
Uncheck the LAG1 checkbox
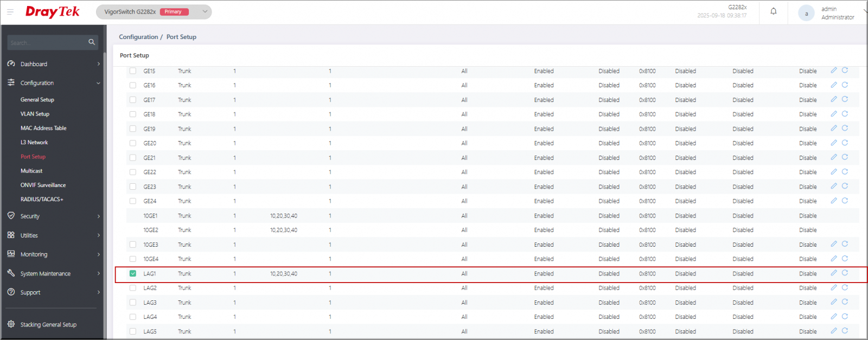[133, 274]
